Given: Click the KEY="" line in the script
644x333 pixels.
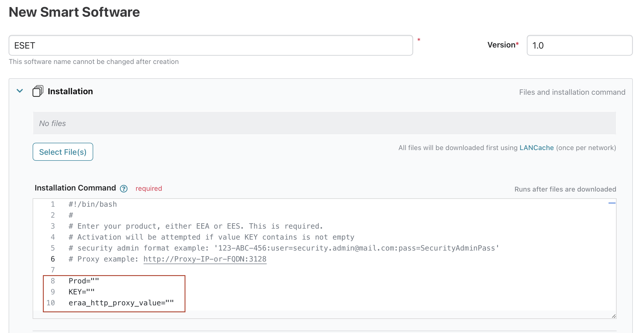Looking at the screenshot, I should pyautogui.click(x=81, y=292).
